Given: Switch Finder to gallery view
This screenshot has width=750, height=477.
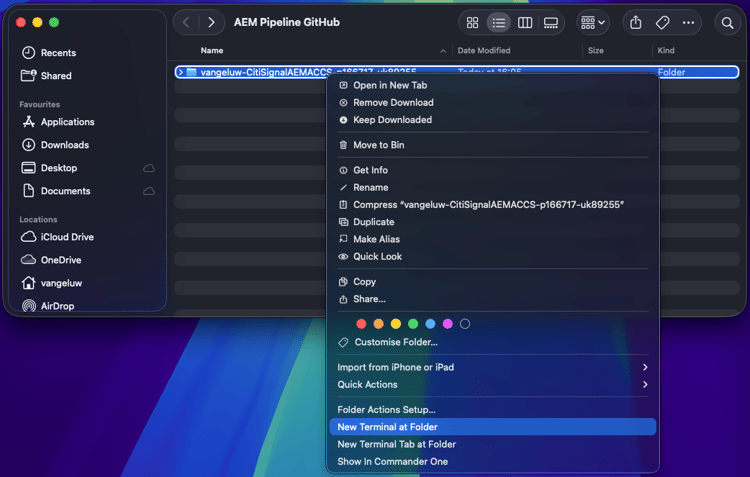Looking at the screenshot, I should [x=551, y=22].
